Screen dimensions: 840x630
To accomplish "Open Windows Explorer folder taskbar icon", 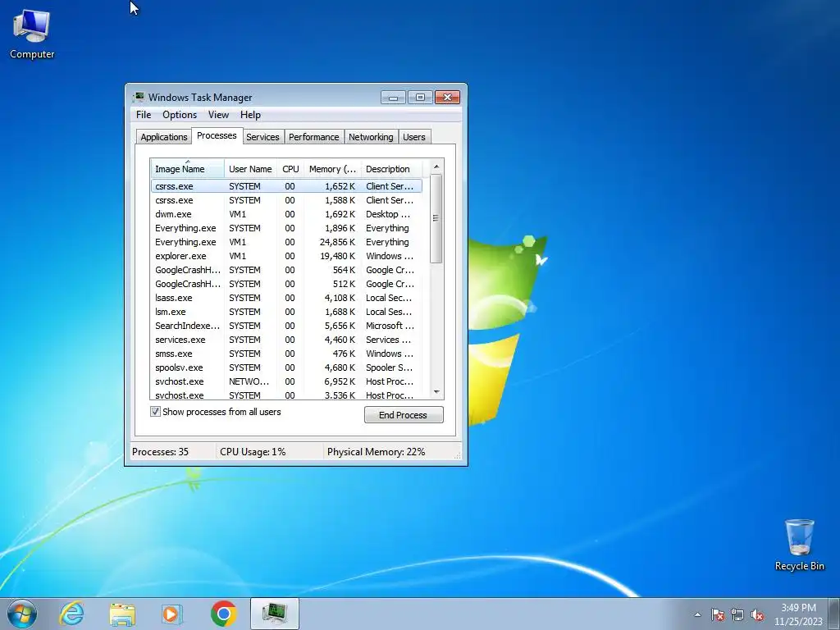I will (x=122, y=614).
